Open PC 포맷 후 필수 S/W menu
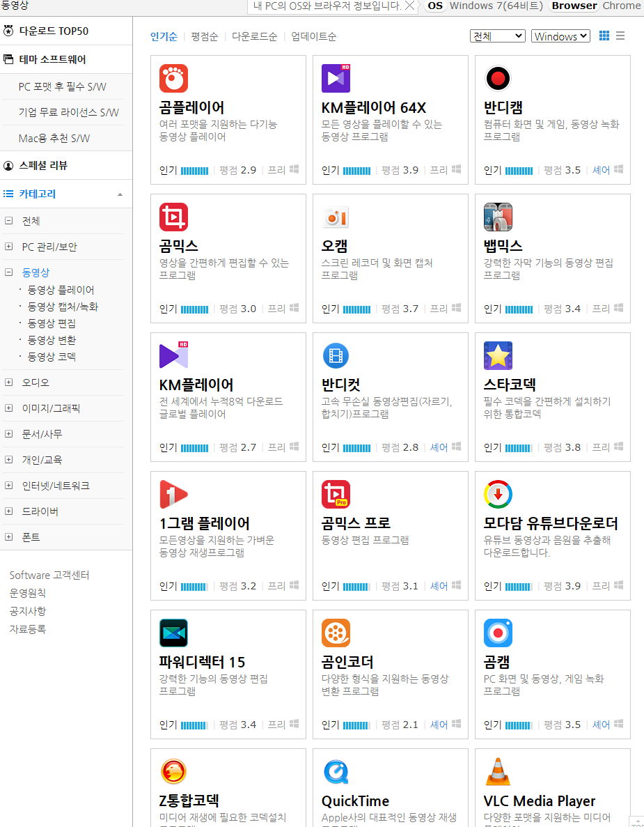Image resolution: width=644 pixels, height=827 pixels. pos(62,86)
